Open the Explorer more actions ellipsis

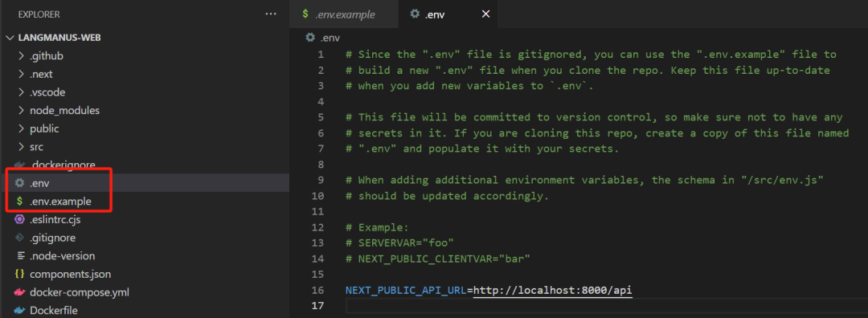271,14
